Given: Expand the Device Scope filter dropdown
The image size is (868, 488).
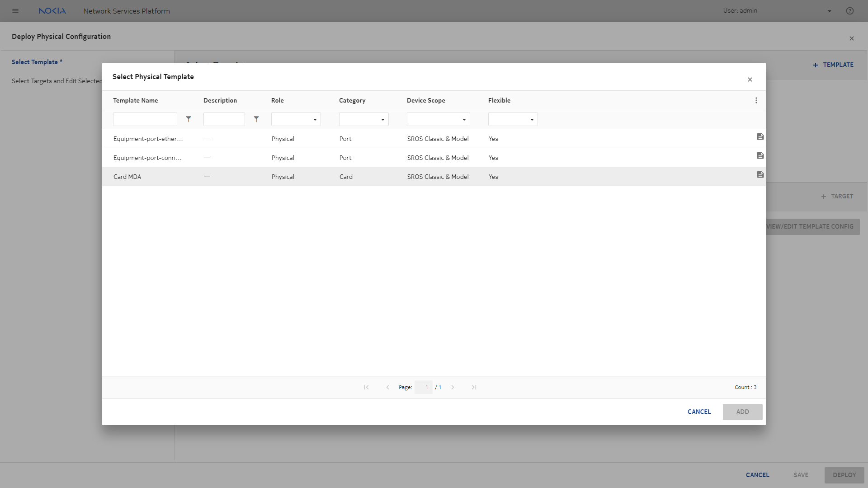Looking at the screenshot, I should click(439, 119).
